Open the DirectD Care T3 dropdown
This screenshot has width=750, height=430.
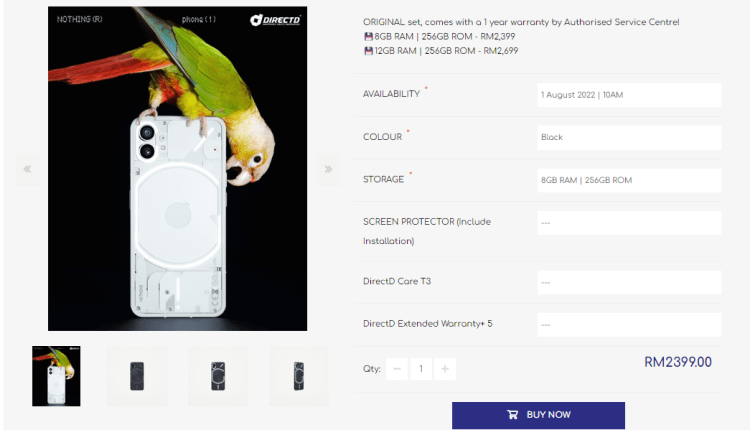point(629,282)
